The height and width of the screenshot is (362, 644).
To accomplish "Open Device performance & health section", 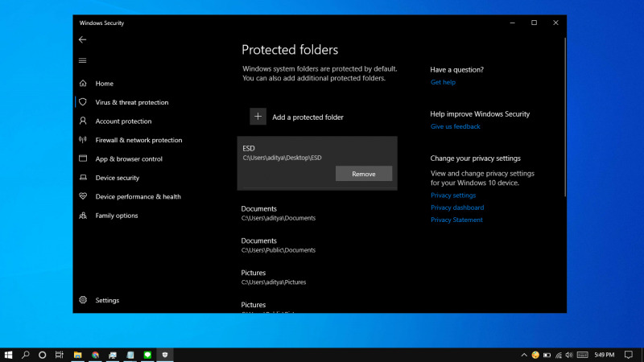I will [x=138, y=196].
